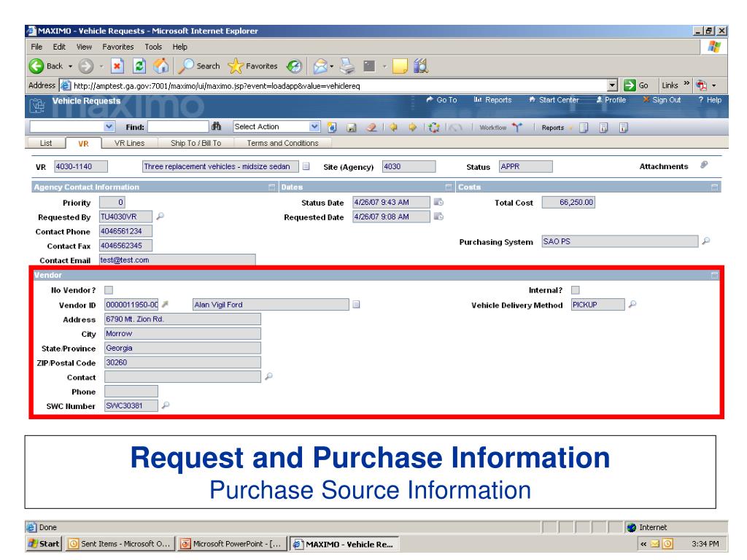Click the Change Status circular icon
This screenshot has width=747, height=560.
point(434,127)
